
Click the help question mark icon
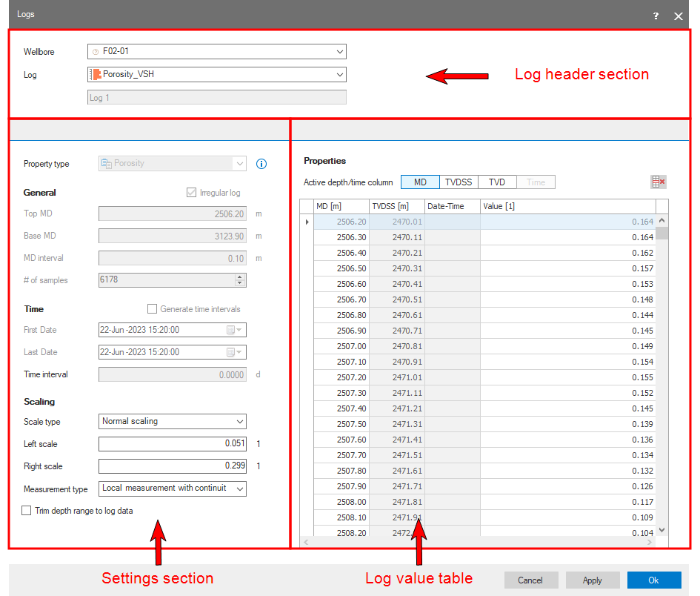656,16
